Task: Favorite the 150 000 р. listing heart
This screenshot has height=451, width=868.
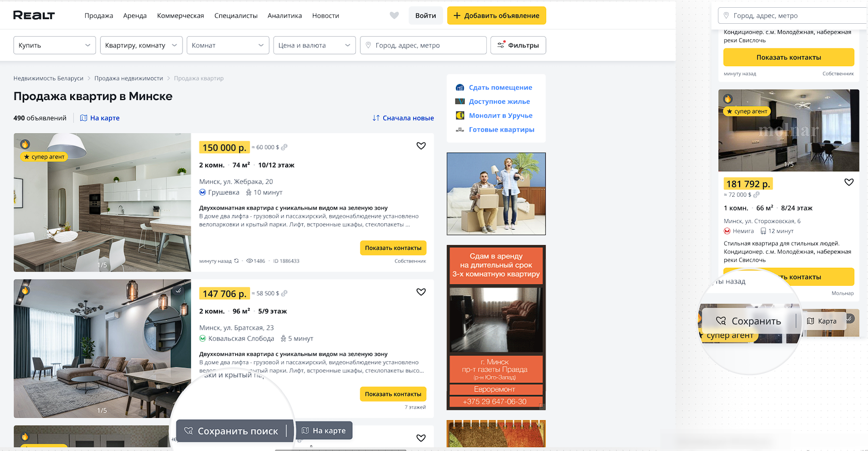Action: tap(421, 146)
